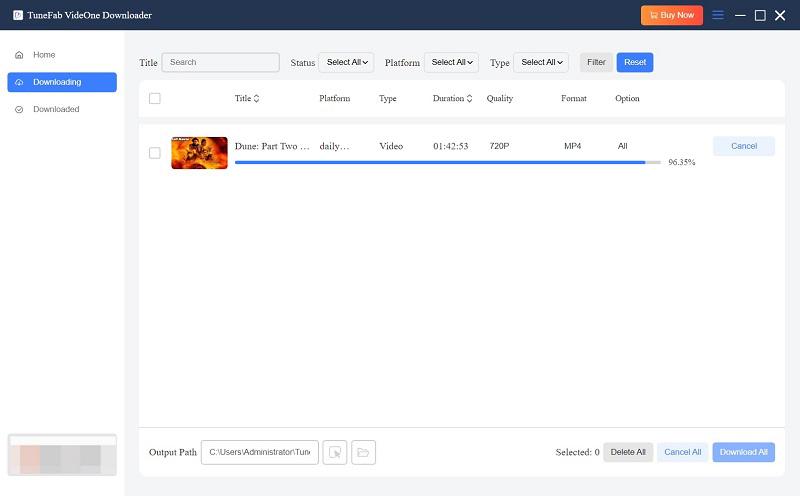Viewport: 800px width, 496px height.
Task: Click the Platform column header
Action: pos(335,98)
